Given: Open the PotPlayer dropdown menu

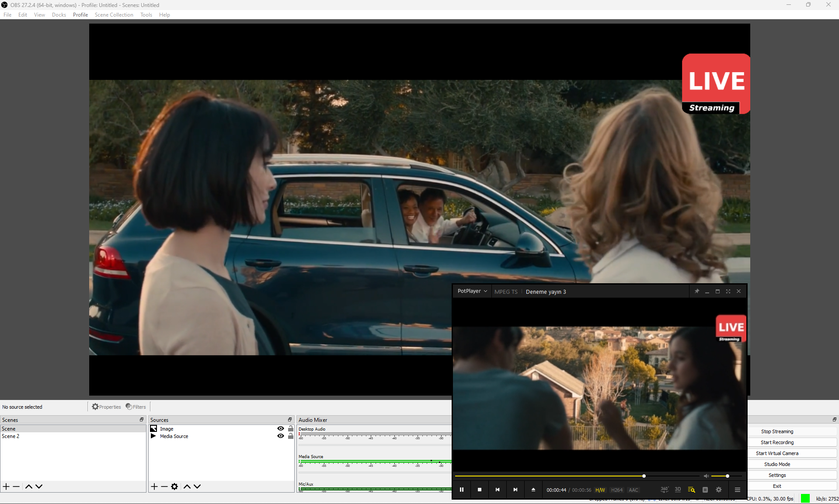Looking at the screenshot, I should pos(472,291).
